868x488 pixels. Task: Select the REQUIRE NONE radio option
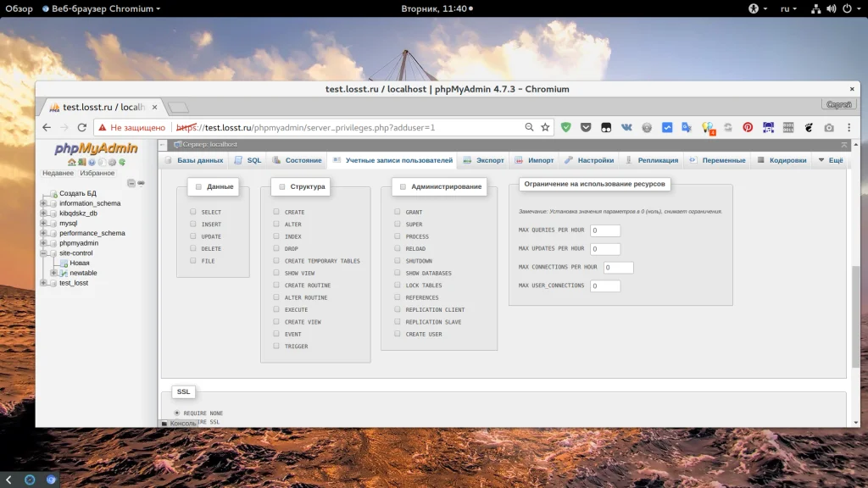tap(177, 413)
